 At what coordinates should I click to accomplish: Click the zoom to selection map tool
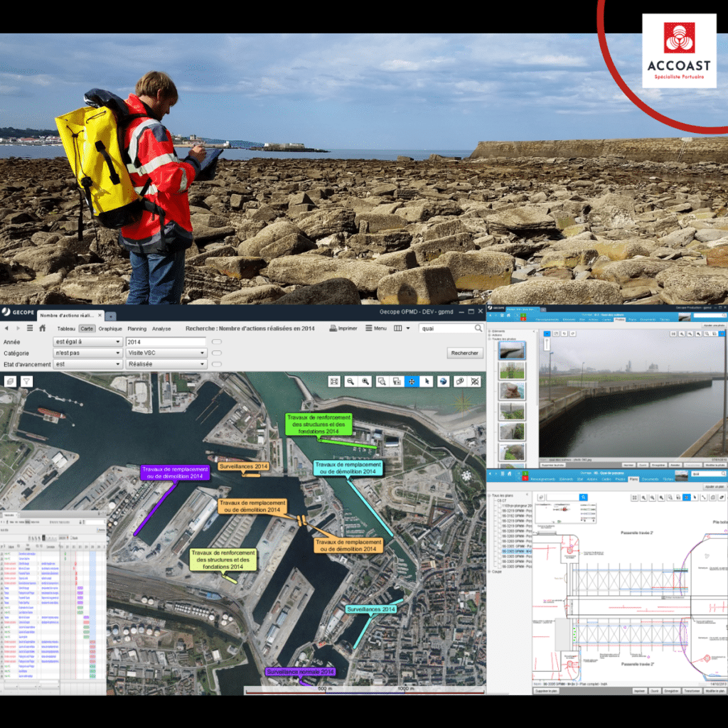397,381
